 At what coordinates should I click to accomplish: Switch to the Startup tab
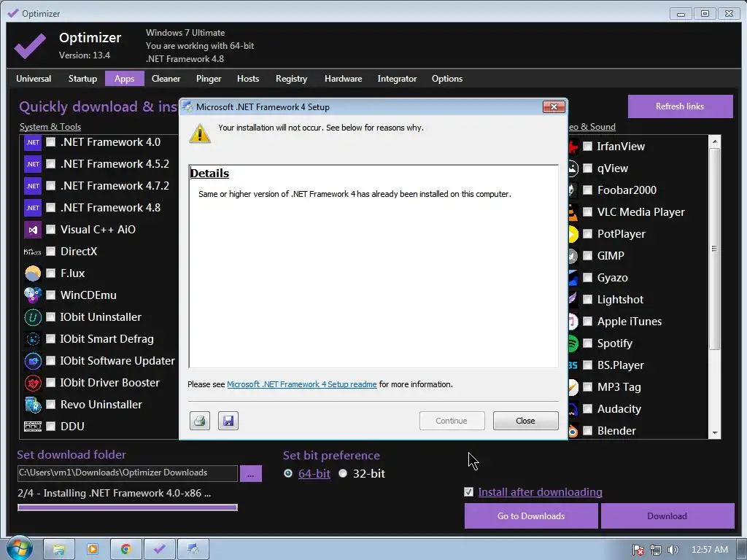click(82, 79)
